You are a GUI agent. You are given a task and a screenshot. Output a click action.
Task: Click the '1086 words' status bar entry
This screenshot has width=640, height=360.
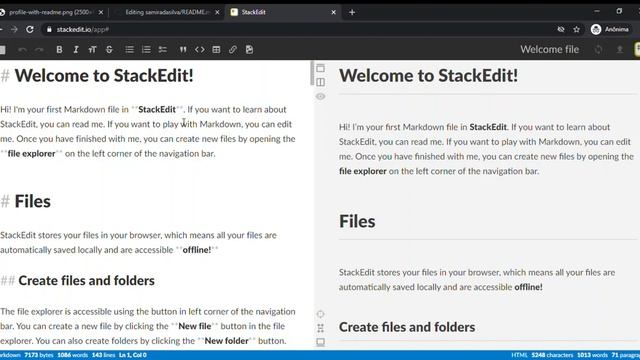click(x=73, y=355)
